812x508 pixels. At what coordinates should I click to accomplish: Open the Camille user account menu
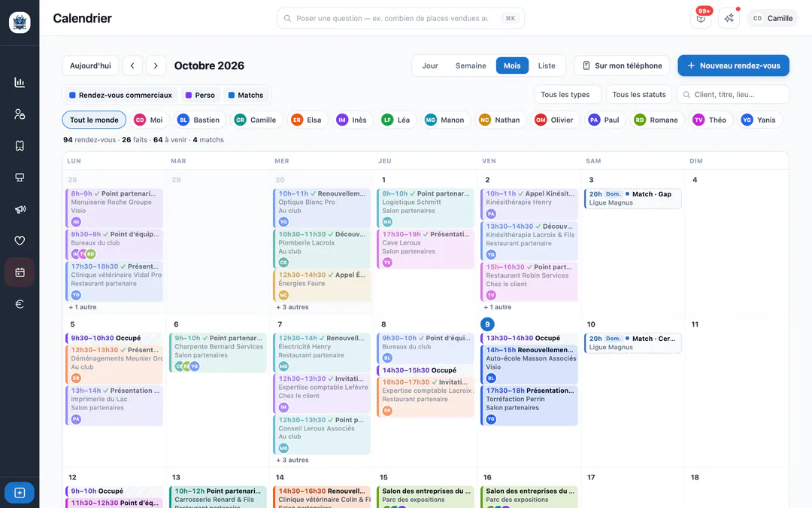[773, 18]
